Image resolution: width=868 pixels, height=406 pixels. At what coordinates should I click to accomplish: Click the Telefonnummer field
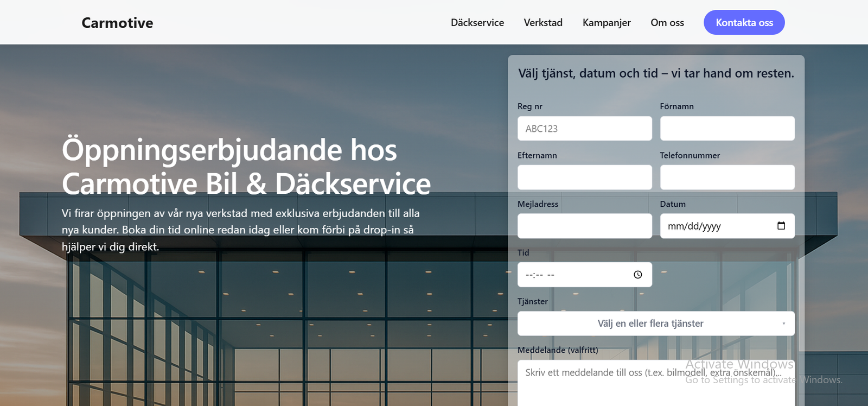727,177
